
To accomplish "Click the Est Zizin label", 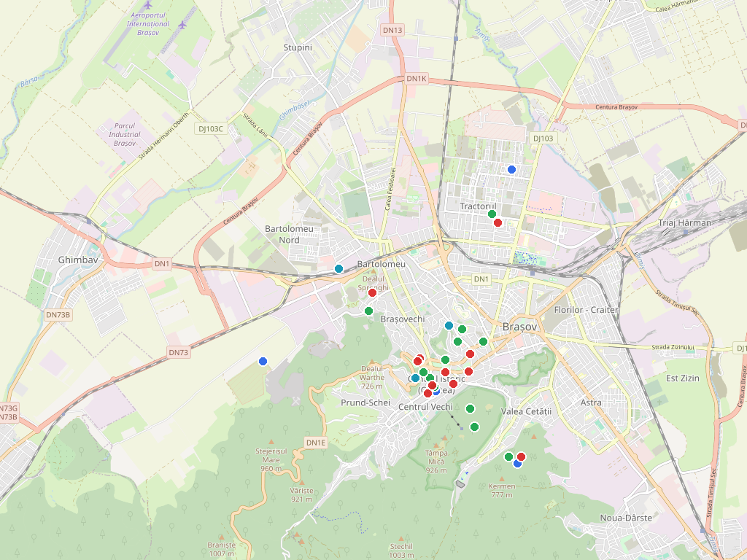I will 683,378.
